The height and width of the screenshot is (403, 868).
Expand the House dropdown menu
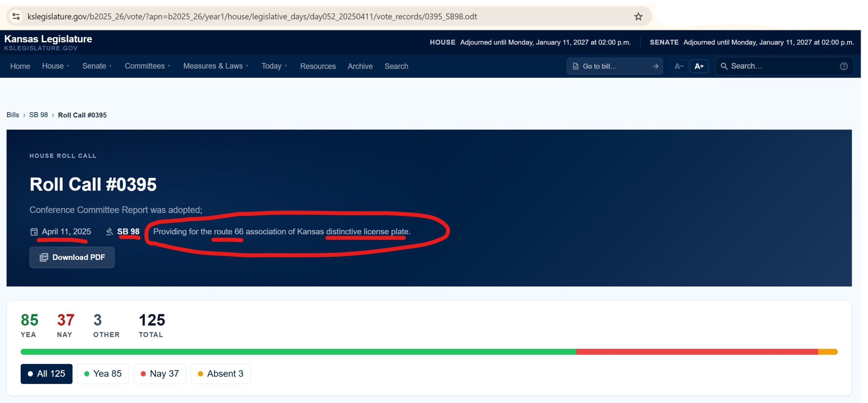(x=56, y=66)
